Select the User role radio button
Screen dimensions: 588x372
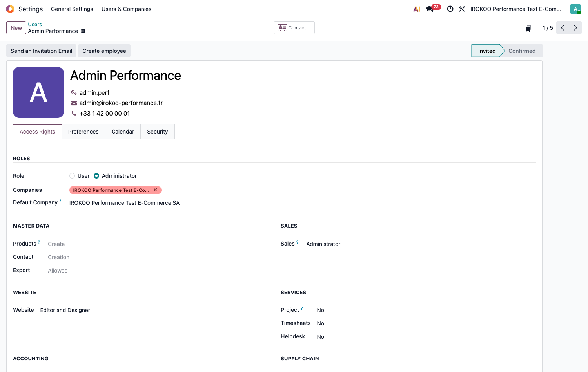(x=72, y=176)
